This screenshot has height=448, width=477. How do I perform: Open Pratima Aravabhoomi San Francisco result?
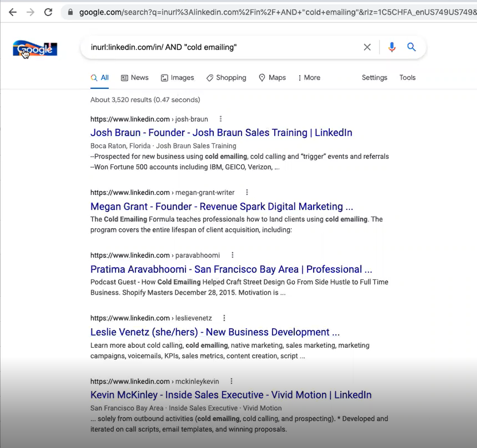coord(231,269)
